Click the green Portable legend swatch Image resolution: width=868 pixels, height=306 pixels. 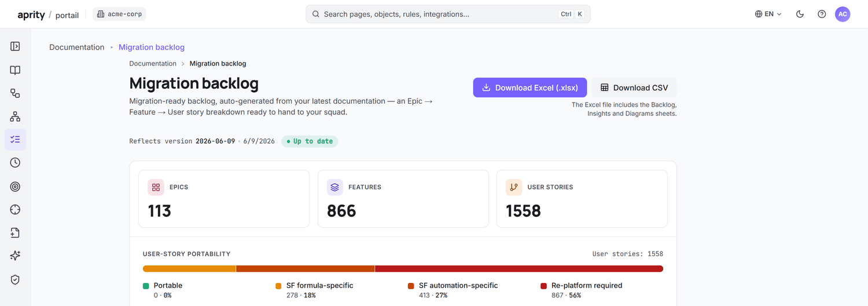[x=146, y=286]
